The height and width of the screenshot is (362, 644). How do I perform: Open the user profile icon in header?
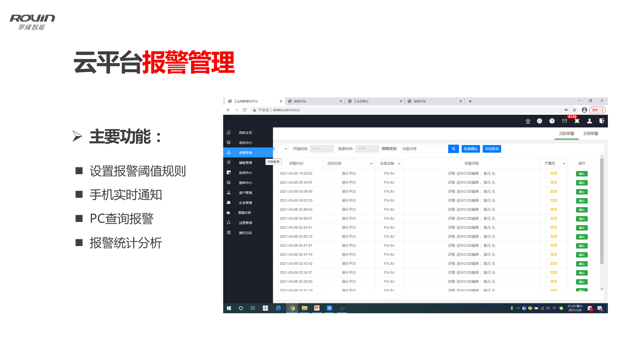pyautogui.click(x=590, y=121)
